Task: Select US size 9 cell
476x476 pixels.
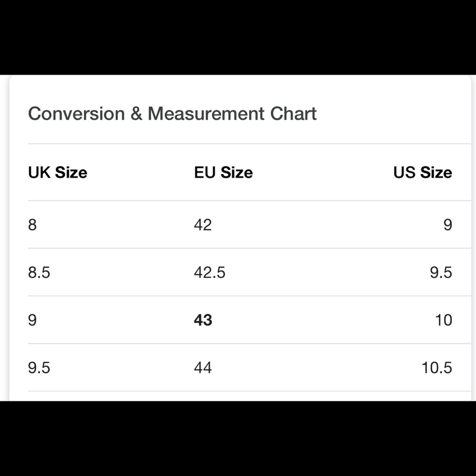Action: tap(448, 225)
